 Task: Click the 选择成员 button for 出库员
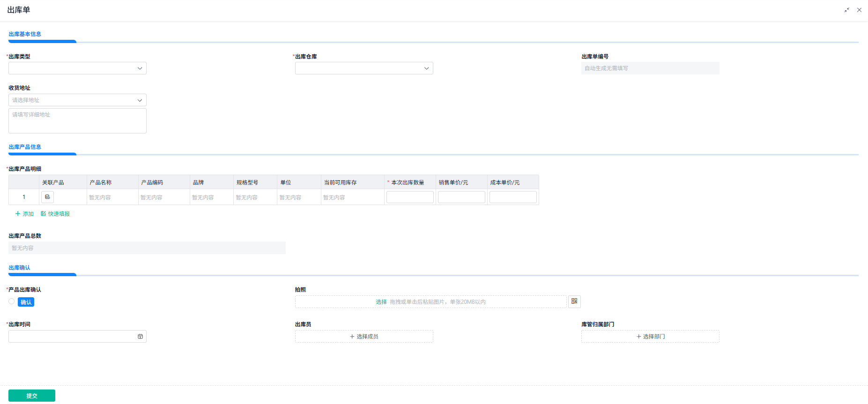364,337
